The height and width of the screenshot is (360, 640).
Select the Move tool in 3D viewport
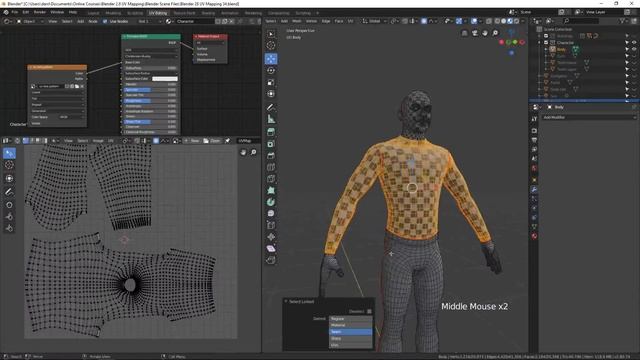[271, 59]
